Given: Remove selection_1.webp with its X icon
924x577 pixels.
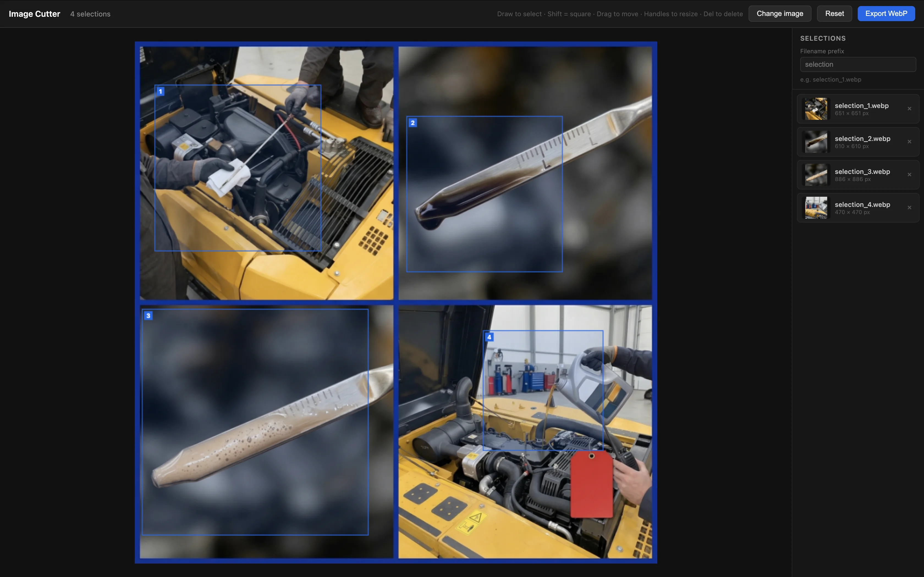Looking at the screenshot, I should pos(909,109).
